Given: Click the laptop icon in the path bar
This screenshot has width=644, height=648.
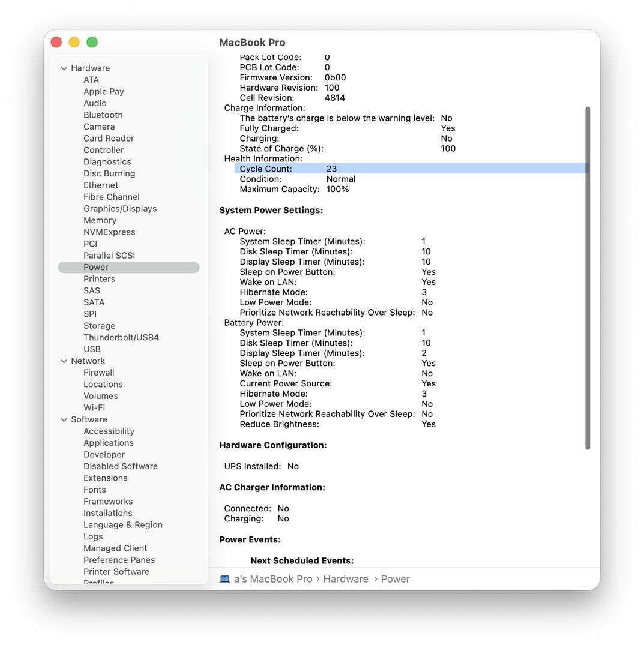Looking at the screenshot, I should click(x=225, y=579).
